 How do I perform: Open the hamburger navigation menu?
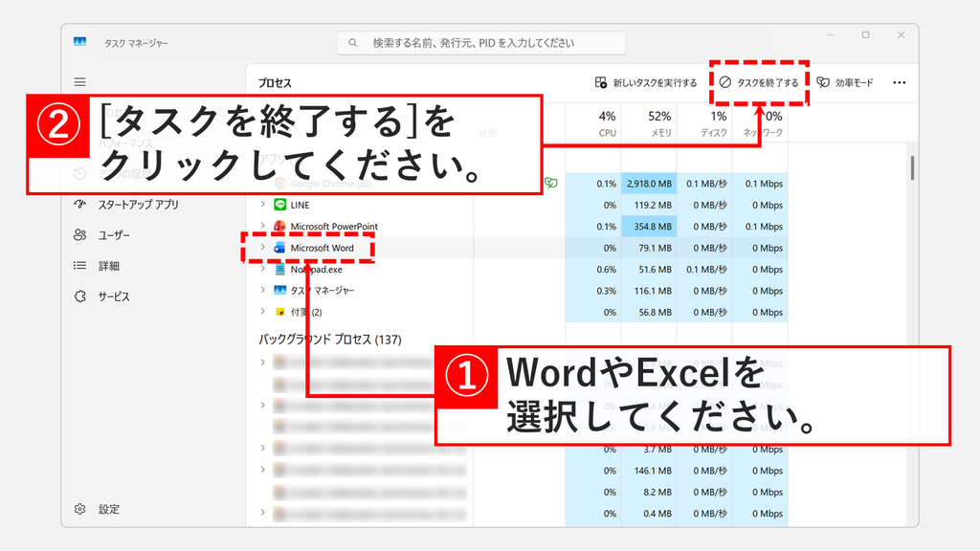pos(80,82)
